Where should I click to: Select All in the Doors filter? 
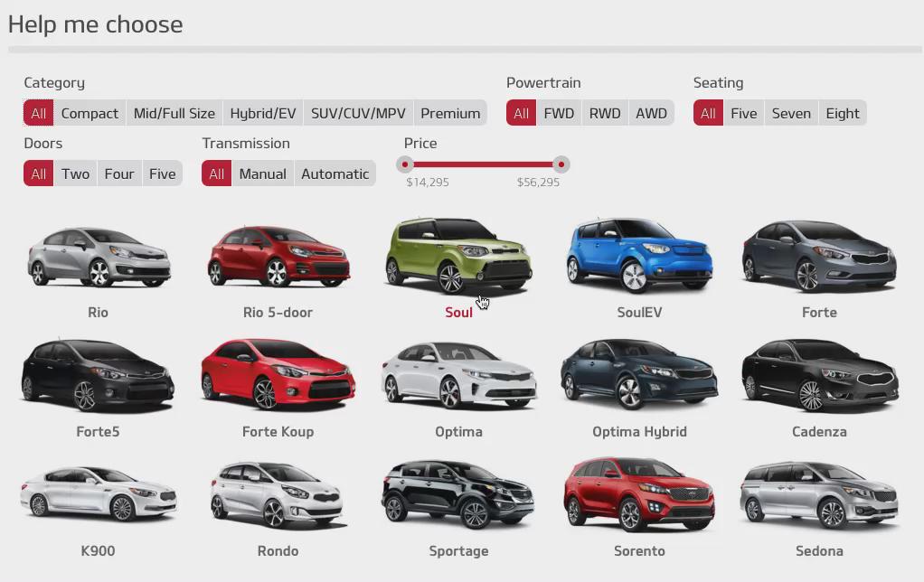[38, 174]
